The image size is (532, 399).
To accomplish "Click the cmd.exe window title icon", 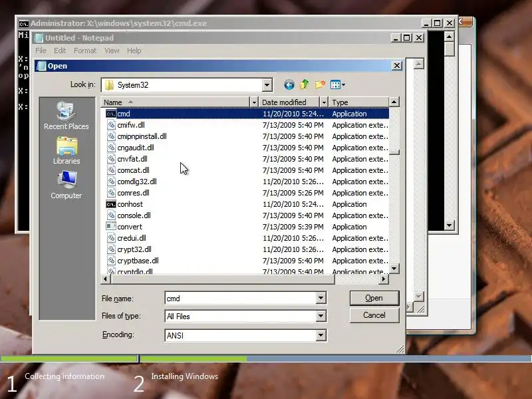I will click(23, 24).
